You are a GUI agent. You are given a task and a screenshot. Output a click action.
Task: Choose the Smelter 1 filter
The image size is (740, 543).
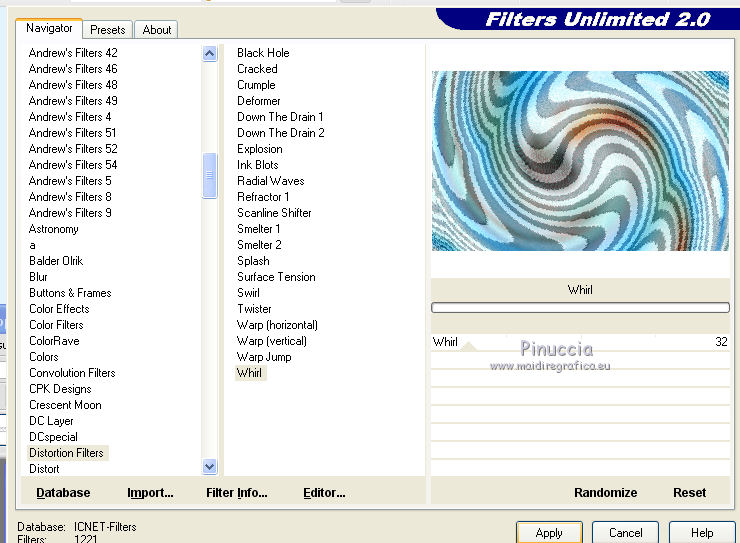pyautogui.click(x=259, y=229)
